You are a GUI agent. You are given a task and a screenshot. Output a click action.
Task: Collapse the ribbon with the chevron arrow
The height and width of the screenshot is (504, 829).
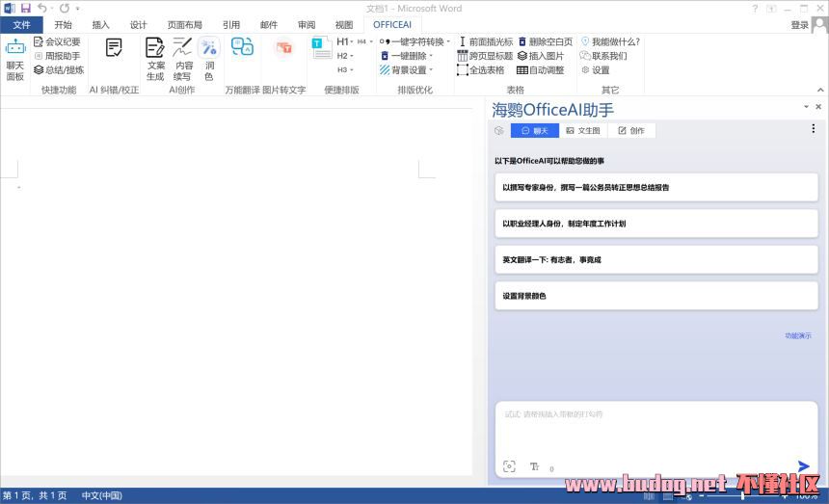pyautogui.click(x=820, y=90)
